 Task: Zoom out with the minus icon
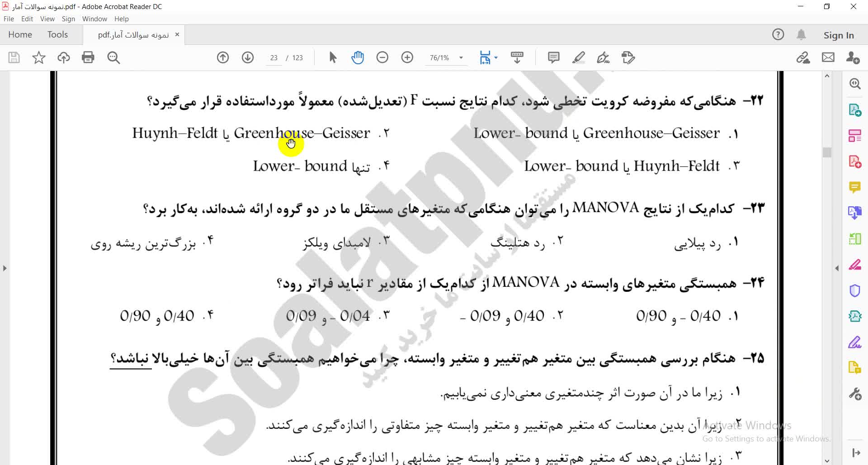pos(382,57)
